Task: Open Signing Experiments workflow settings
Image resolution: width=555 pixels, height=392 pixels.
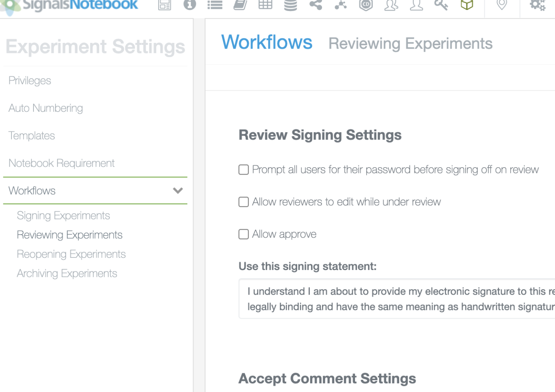Action: (63, 215)
